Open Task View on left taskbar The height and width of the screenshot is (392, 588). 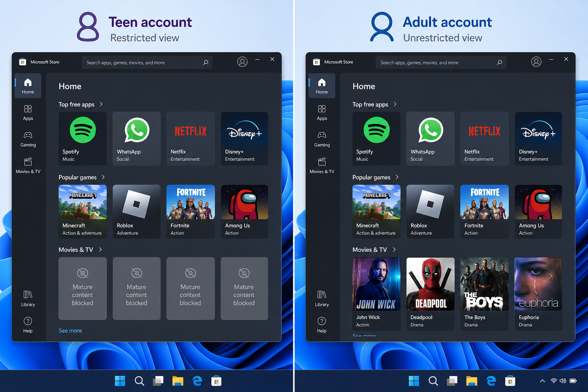click(158, 381)
